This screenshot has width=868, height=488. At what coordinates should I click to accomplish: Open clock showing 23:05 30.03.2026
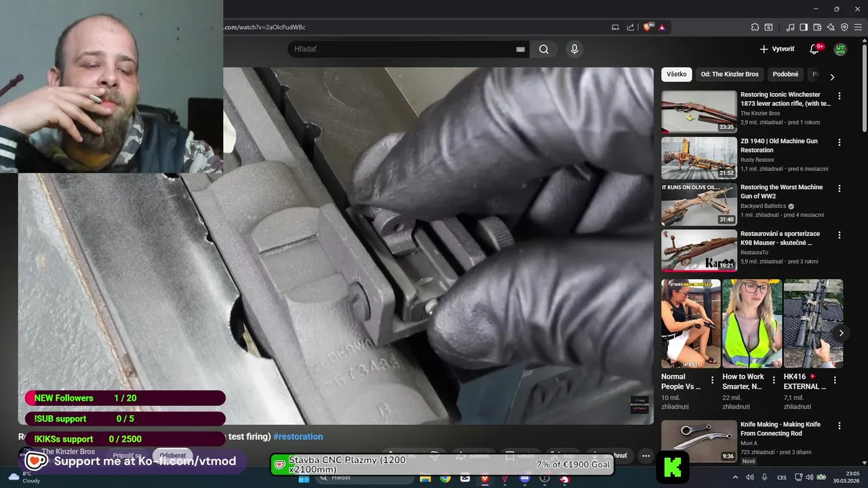point(847,477)
